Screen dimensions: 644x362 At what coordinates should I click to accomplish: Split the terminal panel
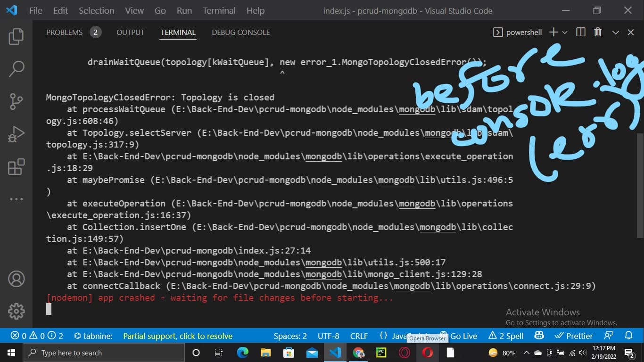point(581,32)
